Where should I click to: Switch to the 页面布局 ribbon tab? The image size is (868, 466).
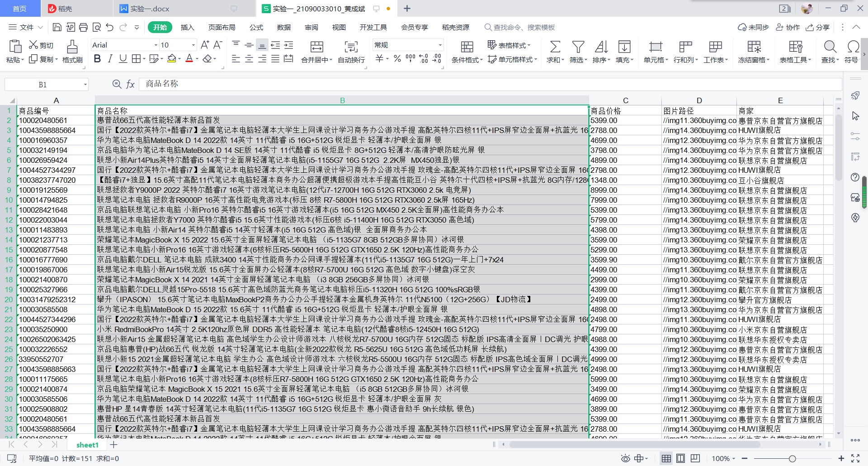tap(222, 27)
